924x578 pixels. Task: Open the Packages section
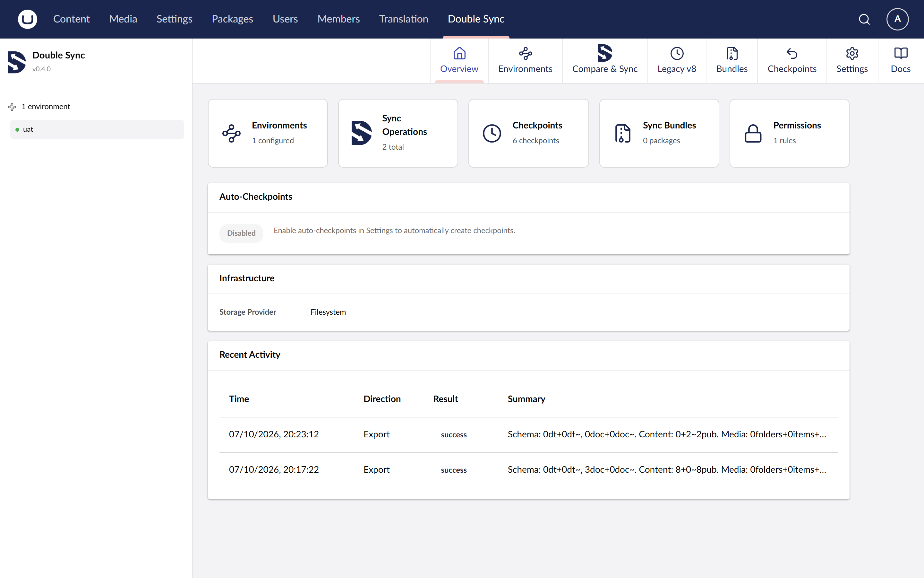(x=233, y=19)
